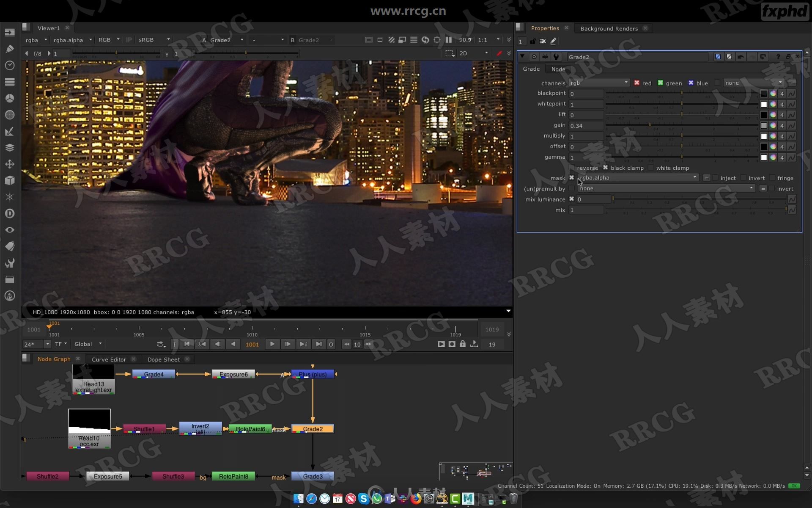Click the mix slider track
This screenshot has width=812, height=508.
pyautogui.click(x=696, y=209)
